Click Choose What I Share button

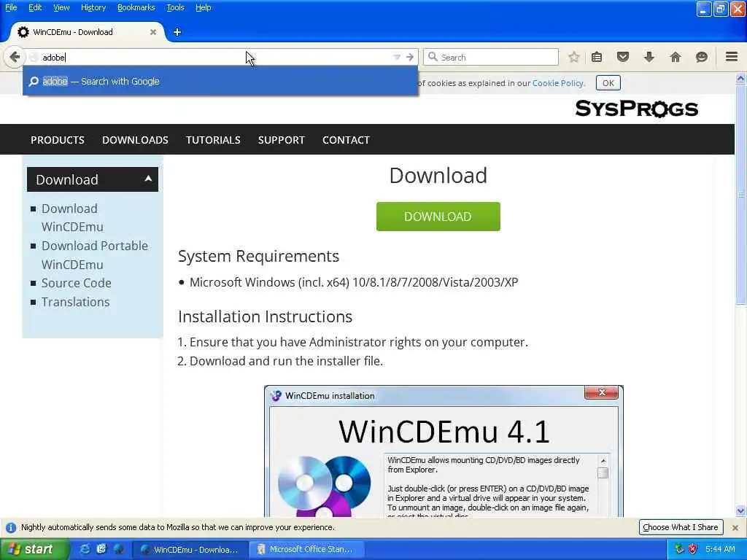(x=681, y=527)
